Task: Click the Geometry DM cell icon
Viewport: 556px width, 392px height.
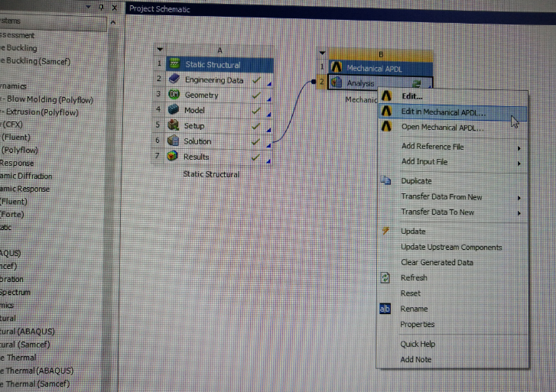Action: (x=174, y=94)
